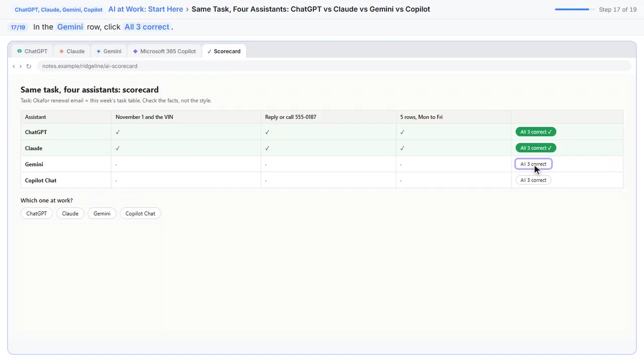This screenshot has width=644, height=362.
Task: Switch to the ChatGPT browser tab
Action: [32, 51]
